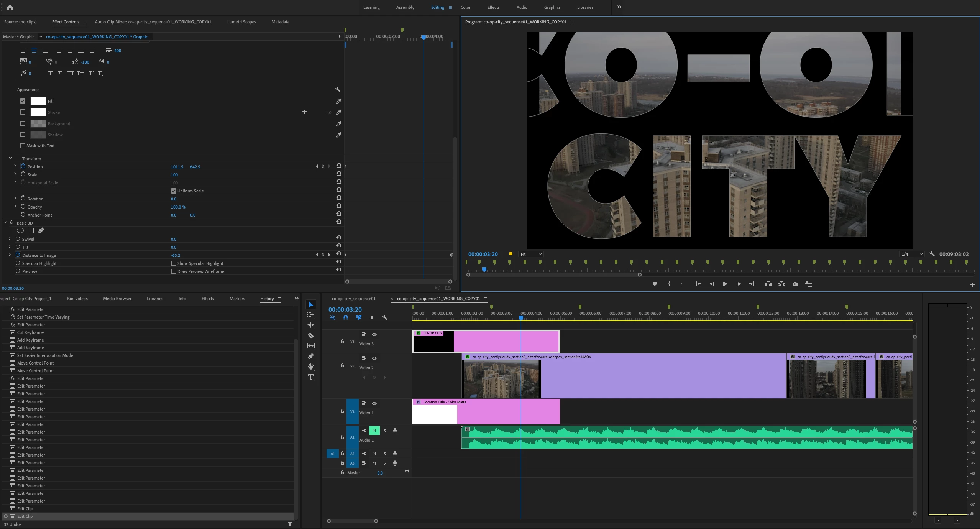The height and width of the screenshot is (529, 980).
Task: Draw an ellipse mask for Basic 3D
Action: point(20,230)
